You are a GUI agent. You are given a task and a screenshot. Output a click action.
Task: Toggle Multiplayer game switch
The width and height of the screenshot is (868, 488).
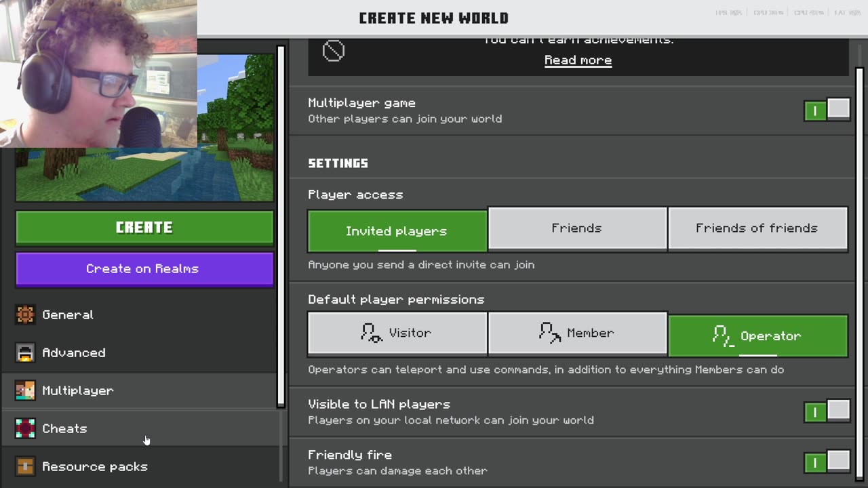point(827,110)
